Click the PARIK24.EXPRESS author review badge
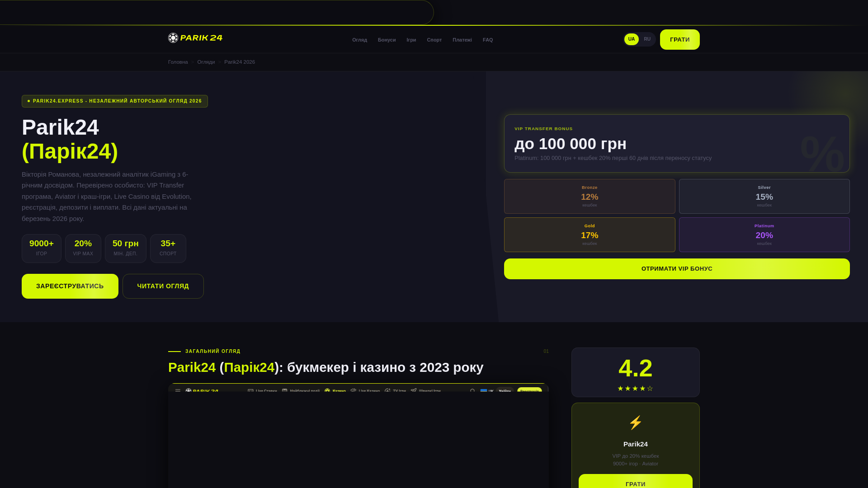This screenshot has height=488, width=868. tap(115, 101)
